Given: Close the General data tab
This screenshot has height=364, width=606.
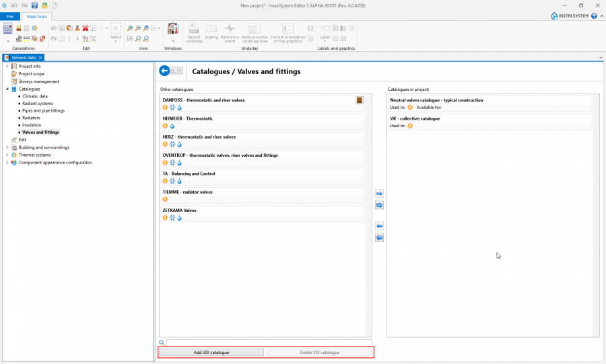Looking at the screenshot, I should coord(40,58).
